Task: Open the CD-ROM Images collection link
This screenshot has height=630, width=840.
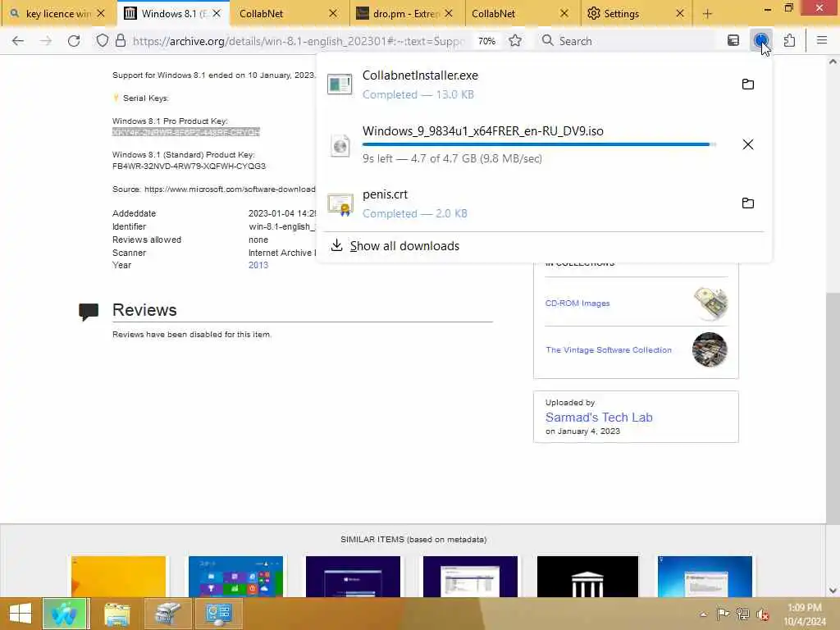Action: [577, 304]
